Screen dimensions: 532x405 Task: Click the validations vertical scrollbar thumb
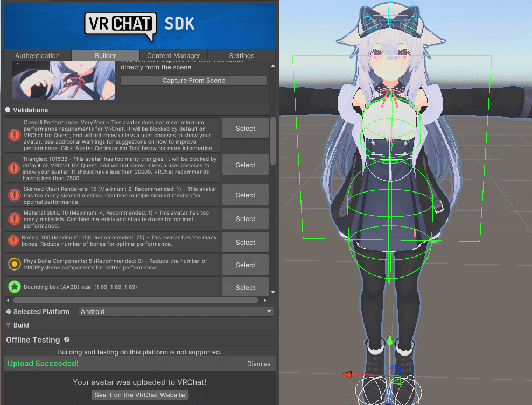pos(273,141)
